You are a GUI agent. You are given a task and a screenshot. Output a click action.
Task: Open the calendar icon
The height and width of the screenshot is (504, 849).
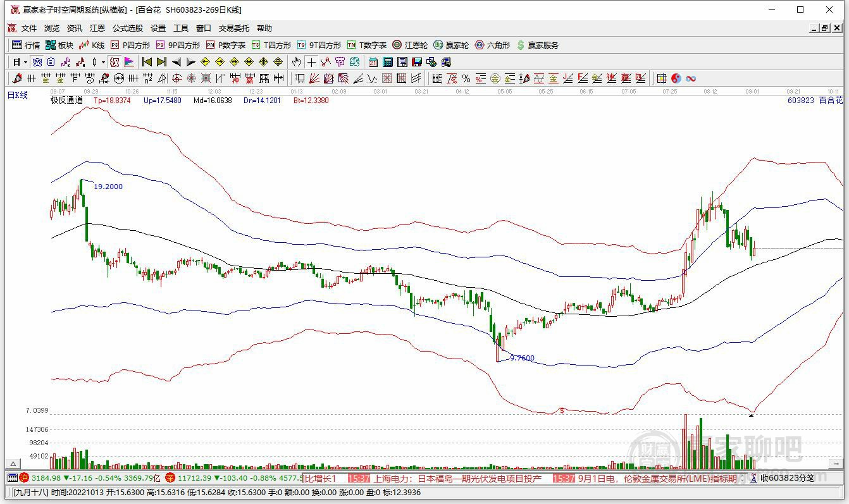(373, 62)
